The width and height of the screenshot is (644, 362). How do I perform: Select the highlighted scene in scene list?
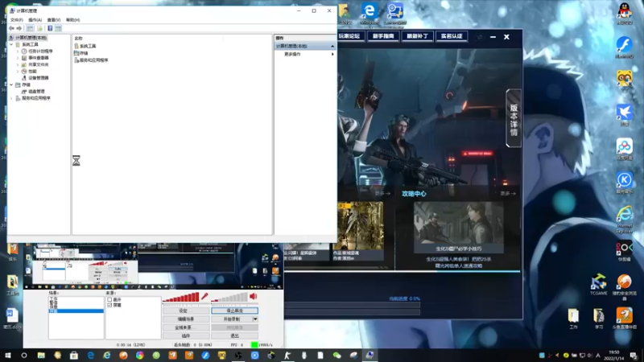pyautogui.click(x=76, y=311)
